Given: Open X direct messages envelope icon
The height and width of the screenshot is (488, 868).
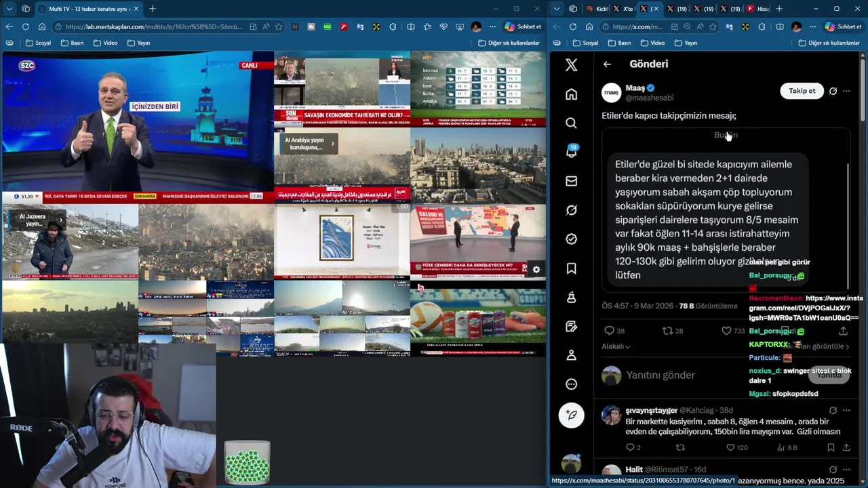Looking at the screenshot, I should [x=571, y=181].
